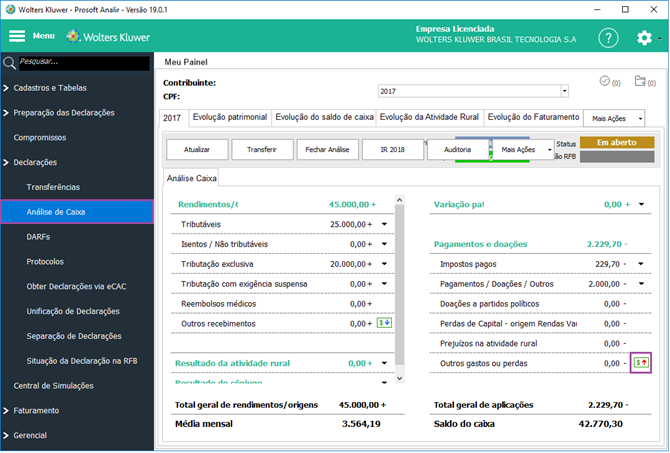Click the Saldo do caixa value 42.770,30
670x453 pixels.
(x=600, y=424)
